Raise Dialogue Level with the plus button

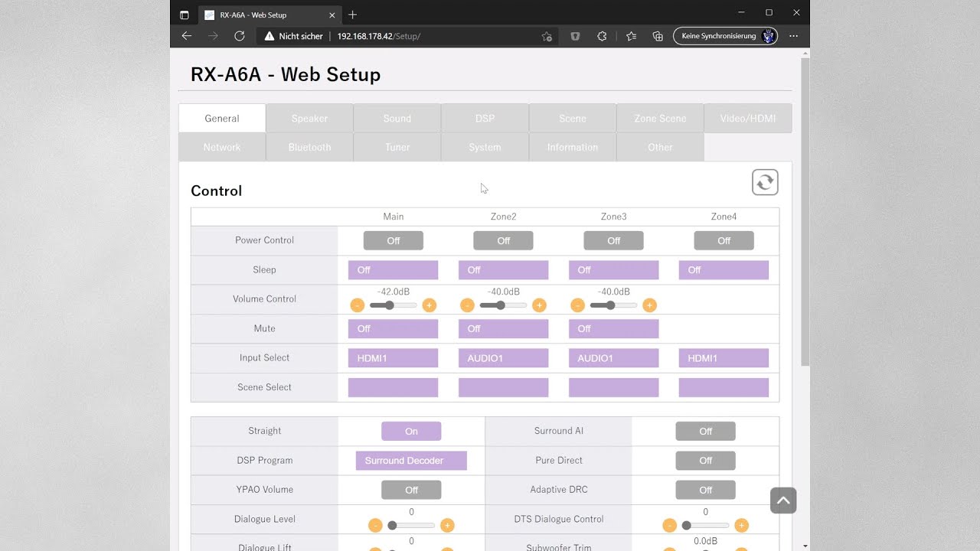pos(447,525)
